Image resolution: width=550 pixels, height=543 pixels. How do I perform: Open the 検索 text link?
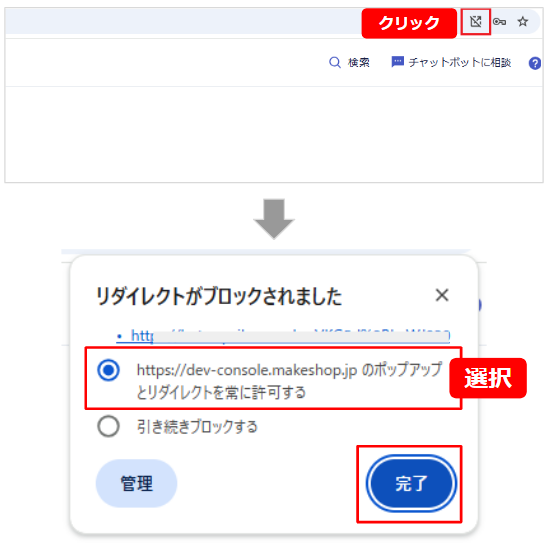coord(358,63)
